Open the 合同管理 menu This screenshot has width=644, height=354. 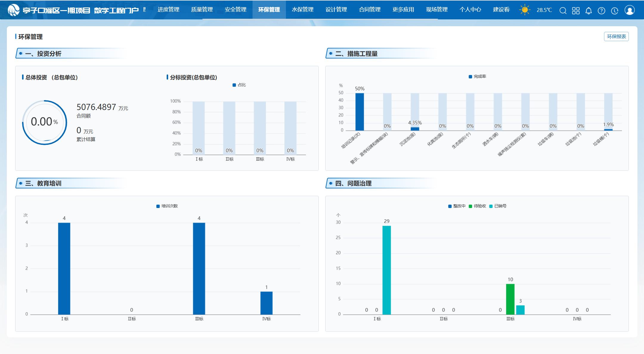click(x=370, y=10)
